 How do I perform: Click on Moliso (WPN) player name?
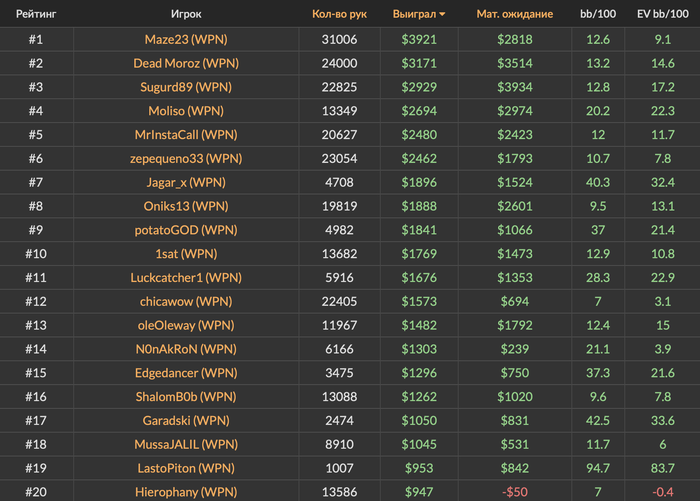point(186,111)
